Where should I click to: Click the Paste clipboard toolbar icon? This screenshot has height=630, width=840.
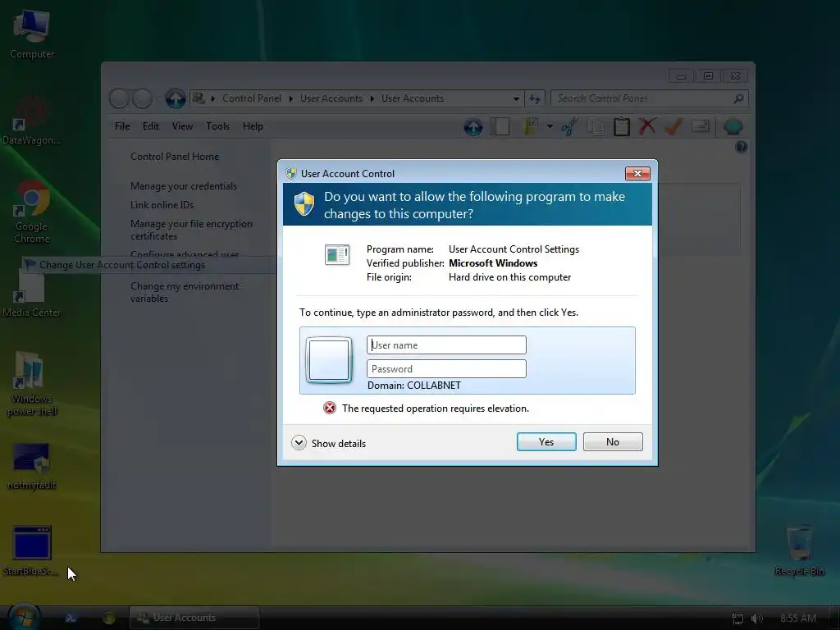(x=622, y=127)
